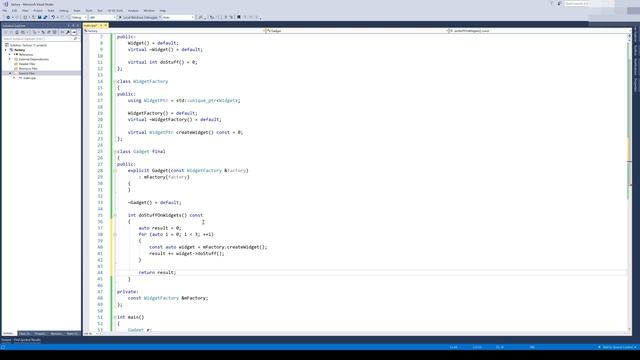Click the Undo toolbar icon
640x360 pixels.
53,18
